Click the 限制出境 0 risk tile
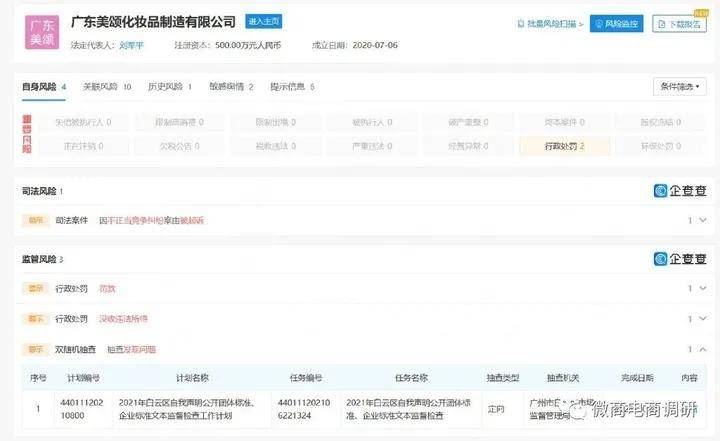The width and height of the screenshot is (720, 441). click(276, 122)
